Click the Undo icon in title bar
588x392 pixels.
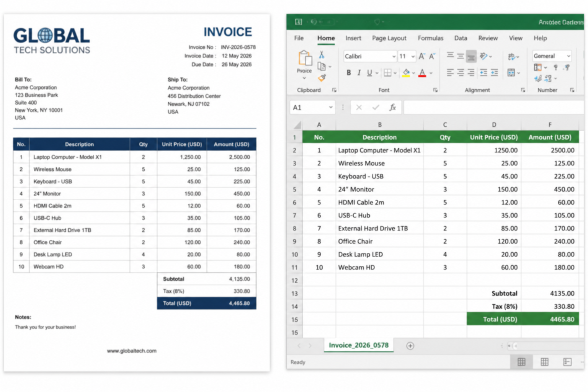pyautogui.click(x=314, y=22)
